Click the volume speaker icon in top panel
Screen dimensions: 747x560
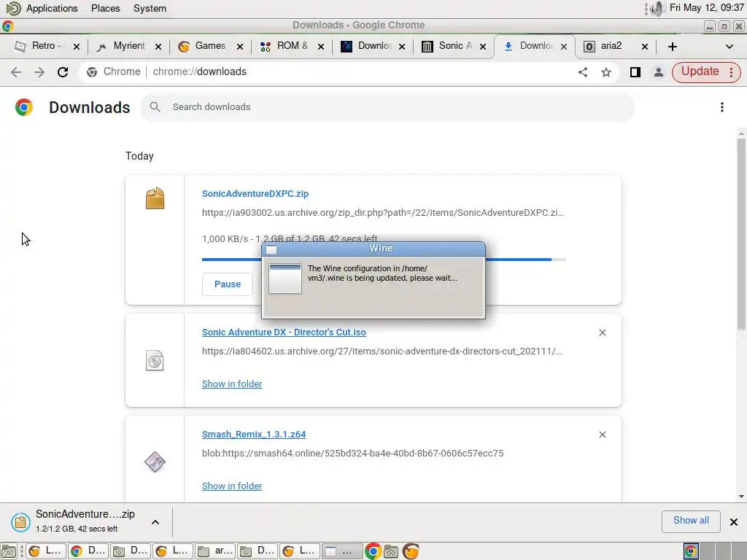point(657,8)
